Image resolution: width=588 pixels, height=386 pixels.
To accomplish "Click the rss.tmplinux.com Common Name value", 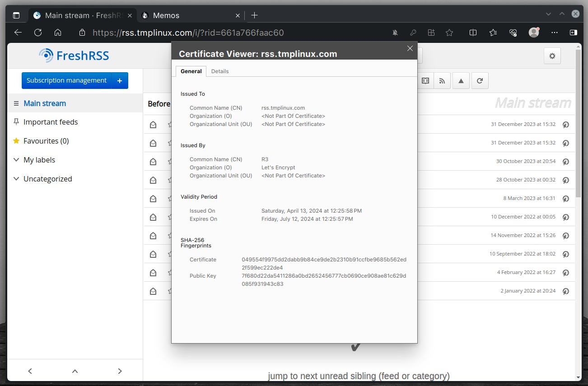I will (x=283, y=108).
